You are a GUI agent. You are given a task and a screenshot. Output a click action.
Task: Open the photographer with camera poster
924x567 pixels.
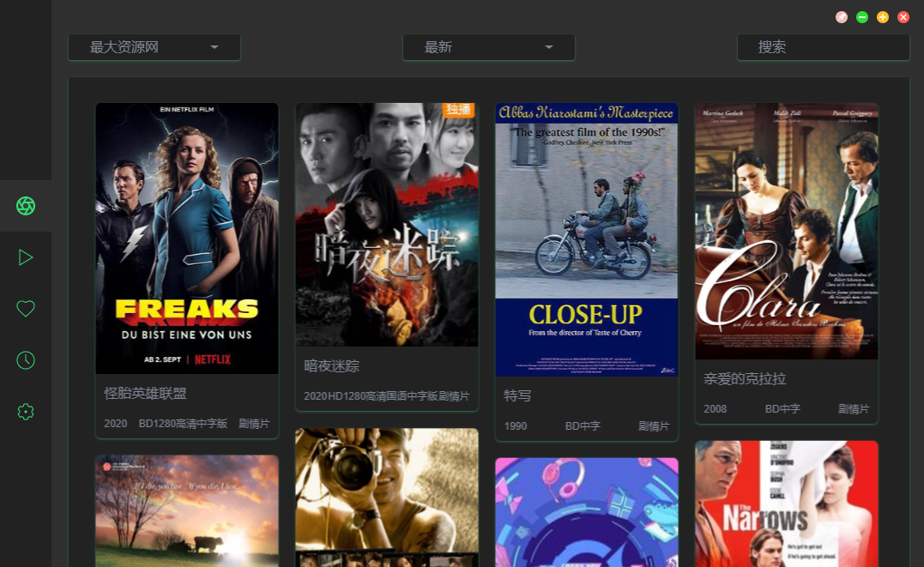click(x=387, y=498)
